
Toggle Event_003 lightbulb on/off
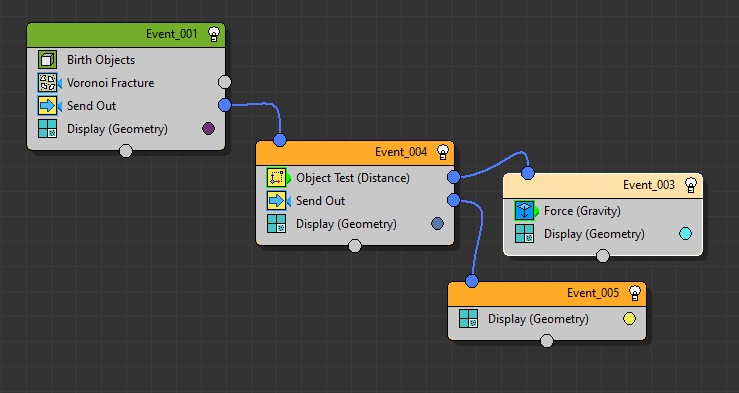click(x=691, y=185)
